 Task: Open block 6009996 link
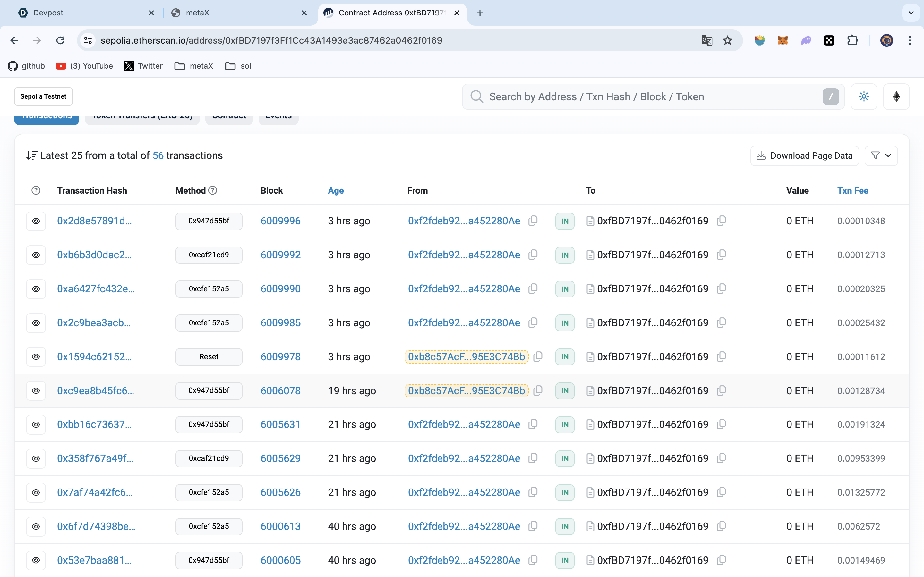[x=280, y=221]
